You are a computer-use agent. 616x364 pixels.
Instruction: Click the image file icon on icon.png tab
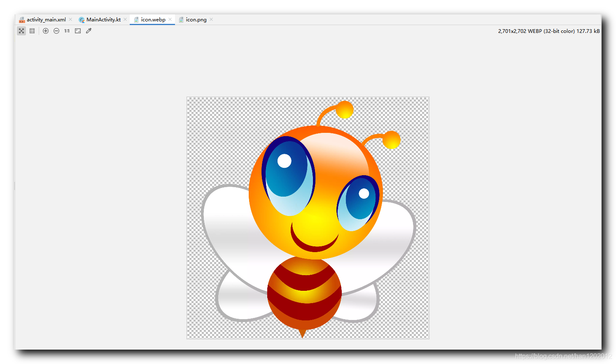(181, 20)
